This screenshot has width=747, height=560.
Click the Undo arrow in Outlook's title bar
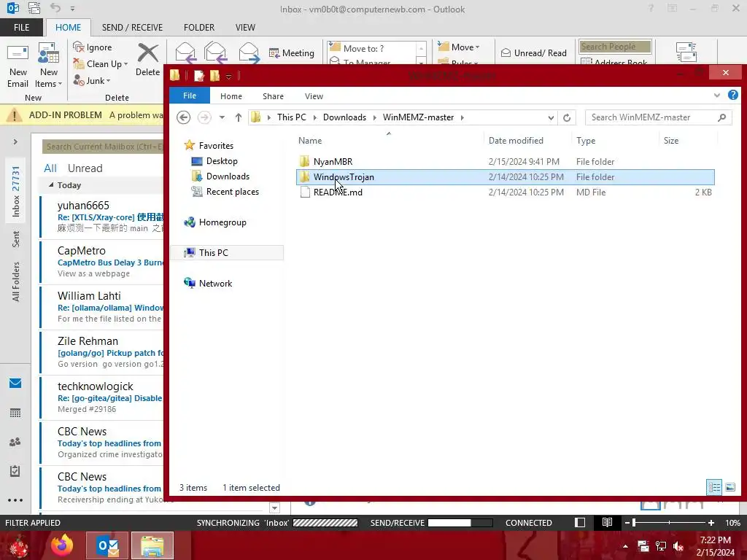coord(55,8)
